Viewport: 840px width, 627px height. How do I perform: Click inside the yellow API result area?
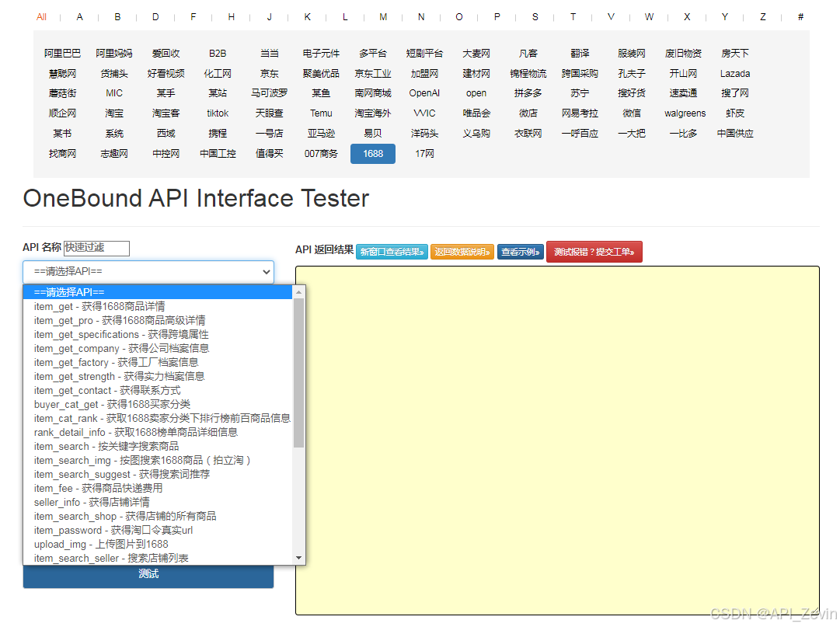[557, 440]
